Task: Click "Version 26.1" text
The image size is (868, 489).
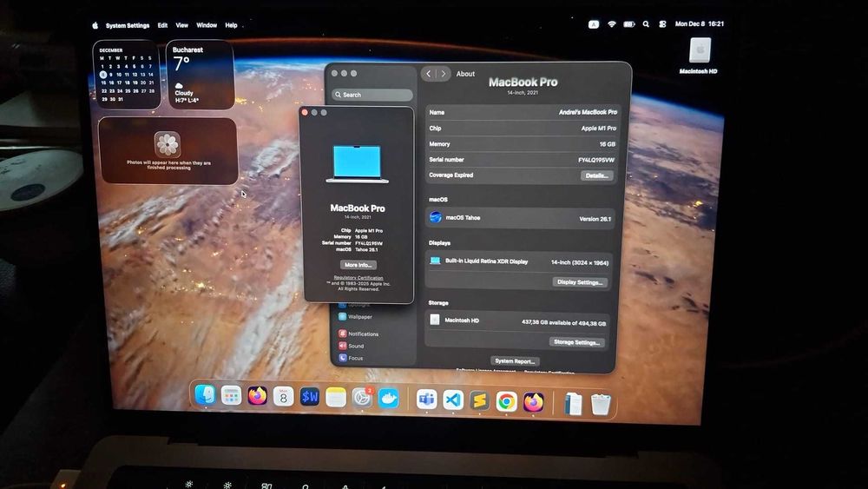Action: (x=595, y=219)
